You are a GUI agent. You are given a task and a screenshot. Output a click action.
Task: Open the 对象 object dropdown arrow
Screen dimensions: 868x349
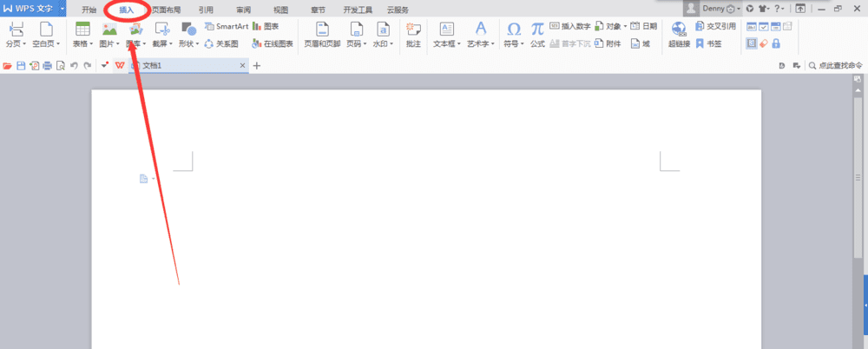coord(626,26)
